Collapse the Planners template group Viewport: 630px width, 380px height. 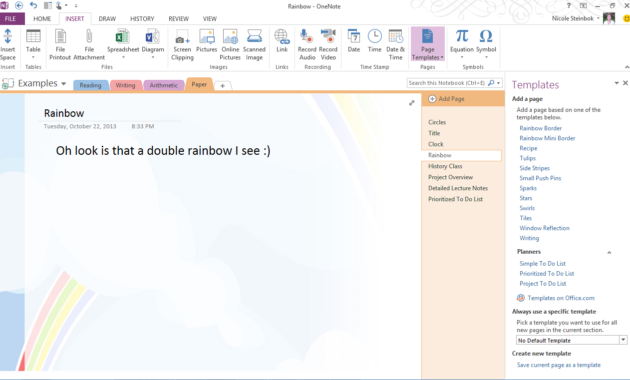609,252
